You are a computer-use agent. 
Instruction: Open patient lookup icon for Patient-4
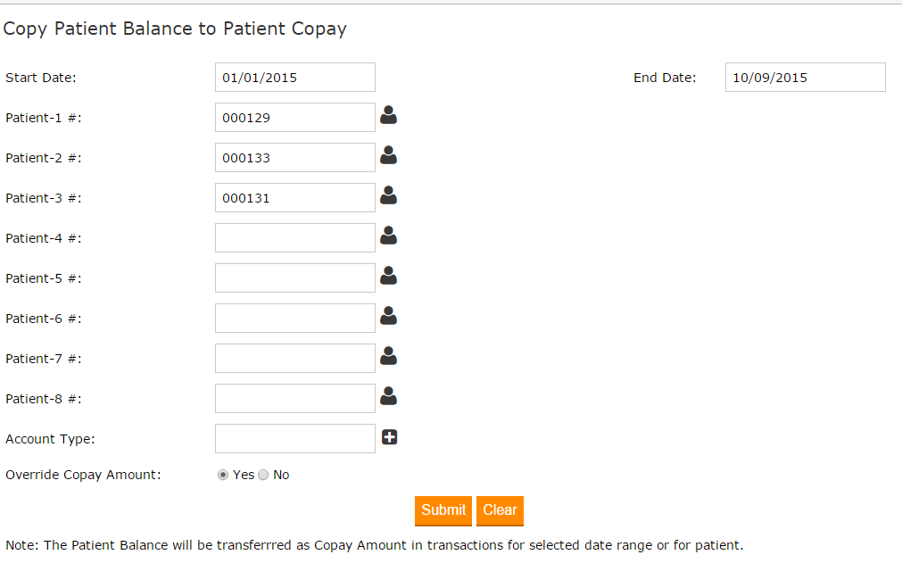(388, 236)
